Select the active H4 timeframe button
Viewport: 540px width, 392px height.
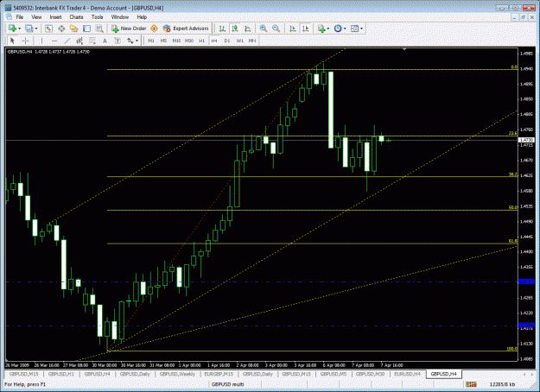214,41
